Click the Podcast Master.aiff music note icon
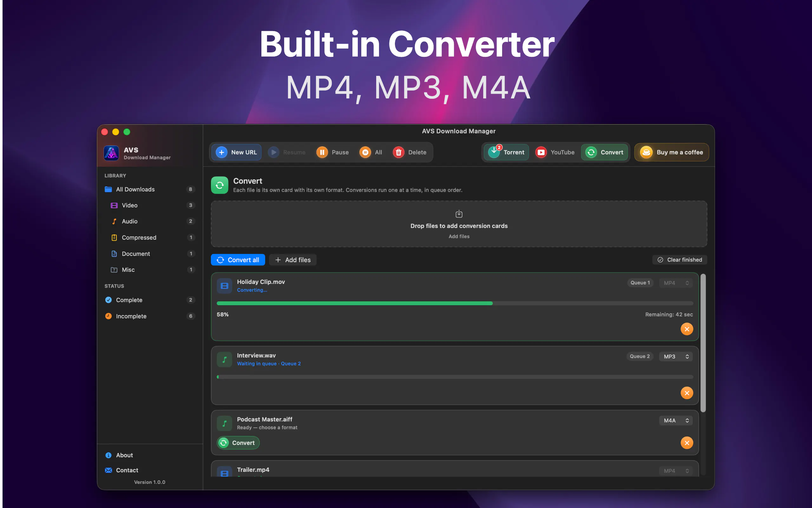The image size is (812, 508). coord(225,423)
